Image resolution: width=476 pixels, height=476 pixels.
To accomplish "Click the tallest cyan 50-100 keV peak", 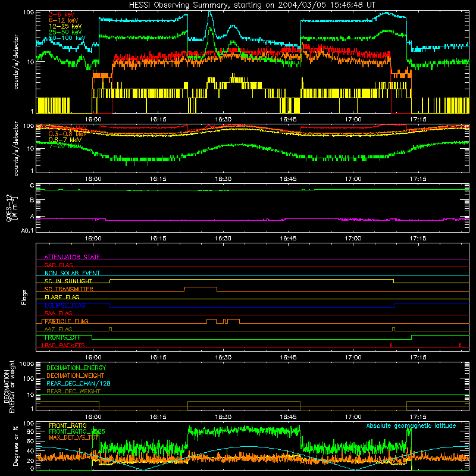I will [209, 13].
